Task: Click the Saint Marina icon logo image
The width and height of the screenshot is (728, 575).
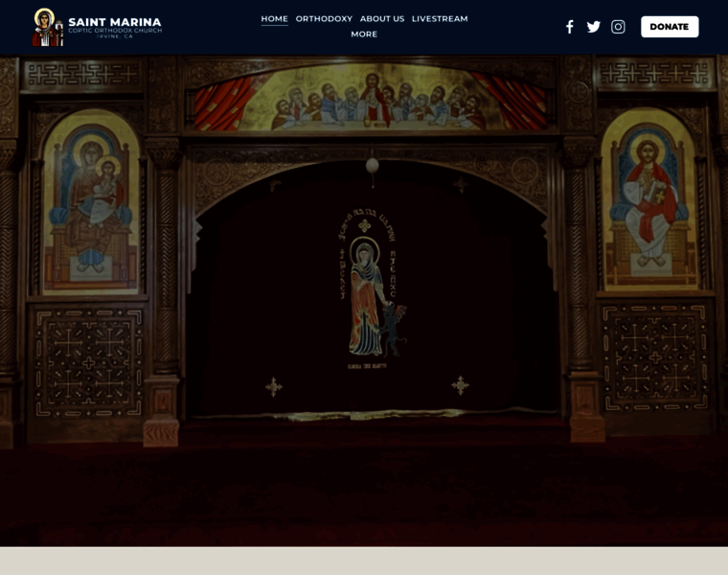Action: coord(47,28)
